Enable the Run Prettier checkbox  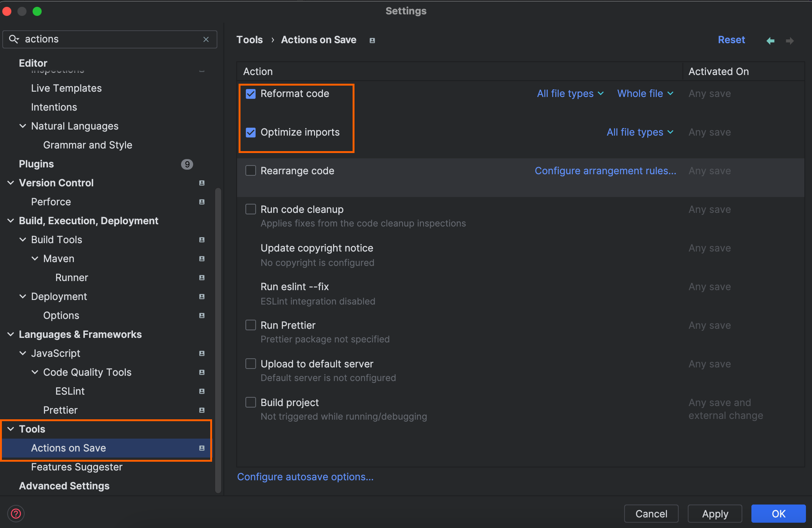coord(251,325)
